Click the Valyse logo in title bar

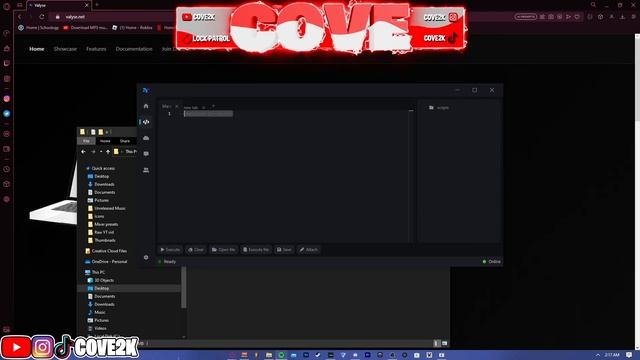[x=146, y=90]
